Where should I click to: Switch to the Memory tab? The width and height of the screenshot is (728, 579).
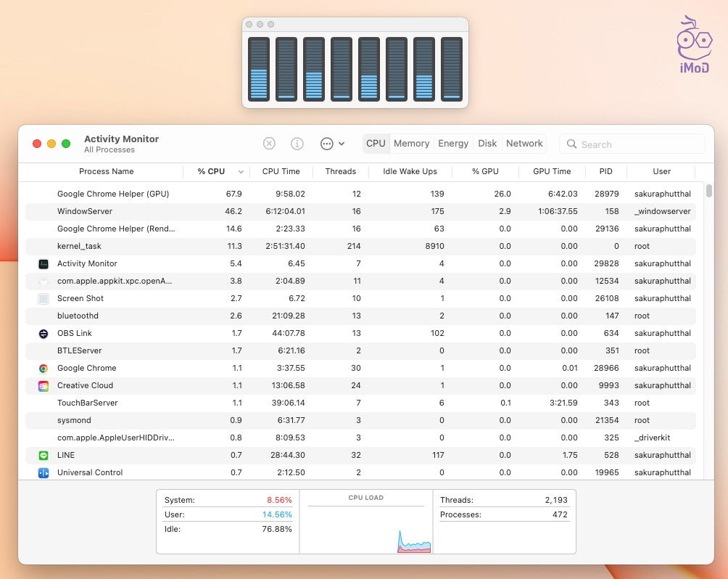pyautogui.click(x=411, y=144)
